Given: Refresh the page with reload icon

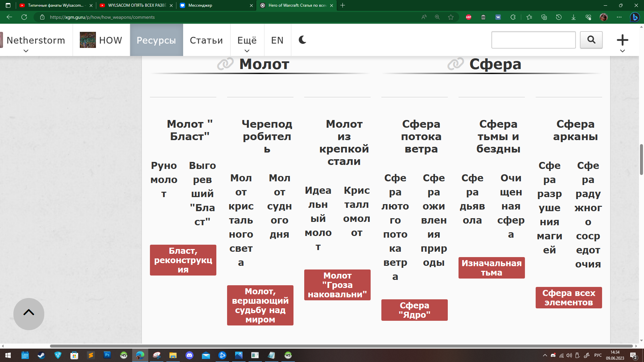Looking at the screenshot, I should pyautogui.click(x=24, y=17).
